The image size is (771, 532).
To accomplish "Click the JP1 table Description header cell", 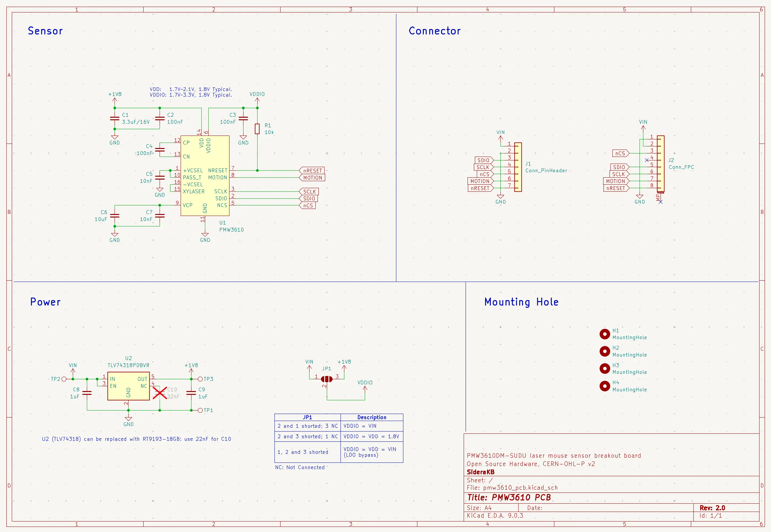I will tap(371, 417).
